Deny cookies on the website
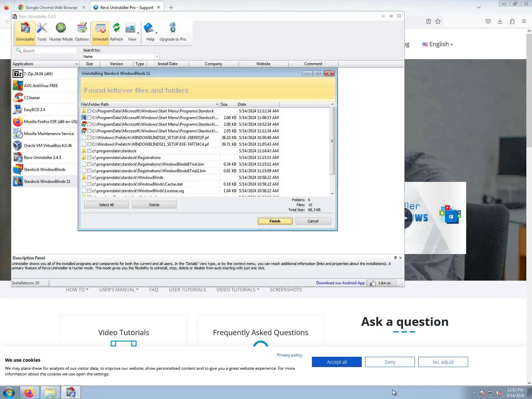The height and width of the screenshot is (399, 532). [x=390, y=362]
